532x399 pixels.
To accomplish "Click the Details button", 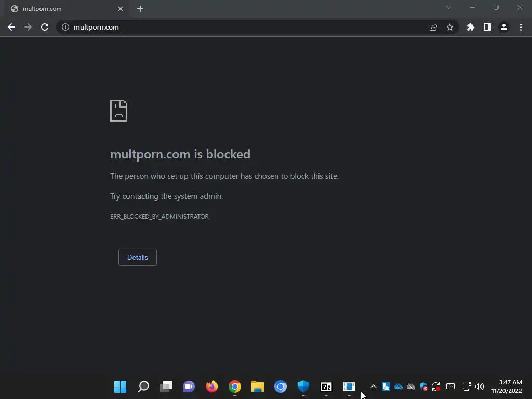I will click(137, 257).
